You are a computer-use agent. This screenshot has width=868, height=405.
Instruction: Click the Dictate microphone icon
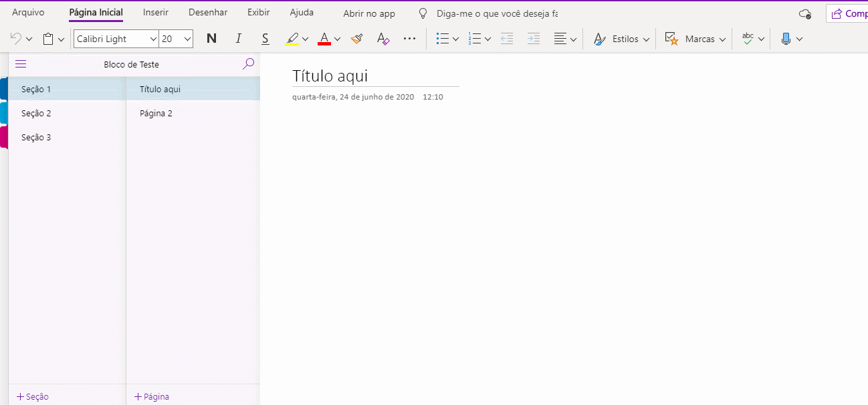[786, 39]
